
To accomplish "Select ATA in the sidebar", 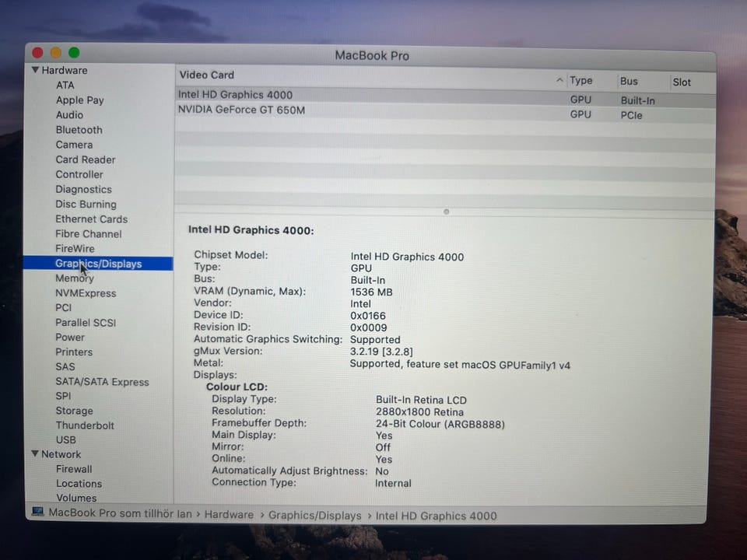I will coord(65,86).
